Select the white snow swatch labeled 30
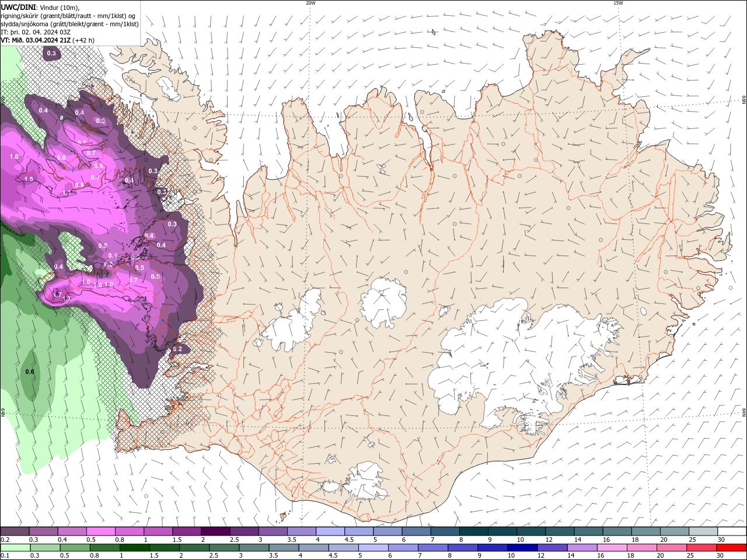The width and height of the screenshot is (747, 560). click(x=732, y=531)
